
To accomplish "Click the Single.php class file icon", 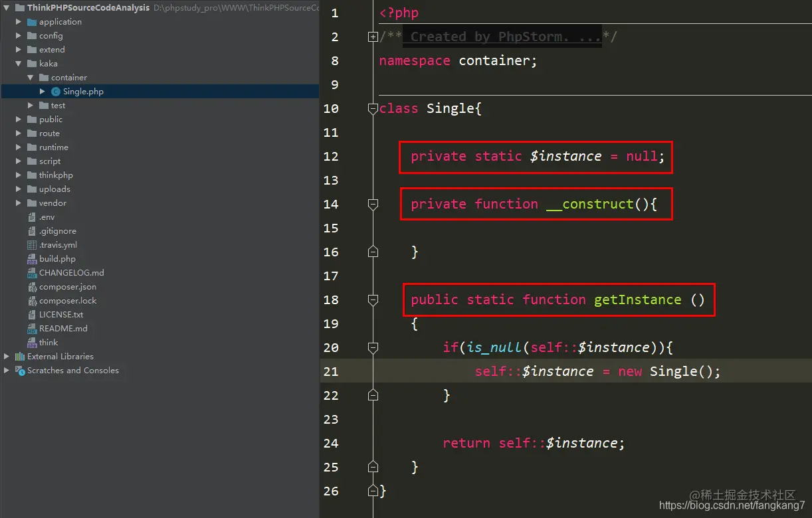I will [56, 92].
